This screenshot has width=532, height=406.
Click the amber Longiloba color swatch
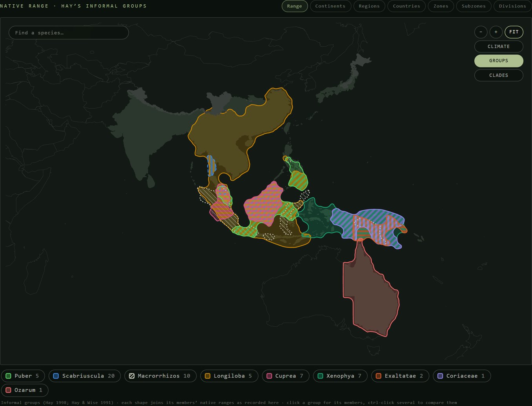(207, 376)
